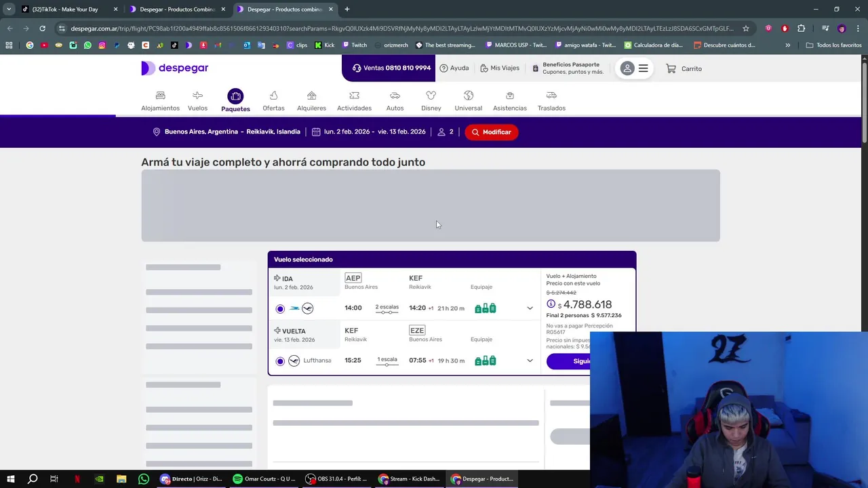Click the Windows Start button
The width and height of the screenshot is (868, 488).
pyautogui.click(x=11, y=479)
